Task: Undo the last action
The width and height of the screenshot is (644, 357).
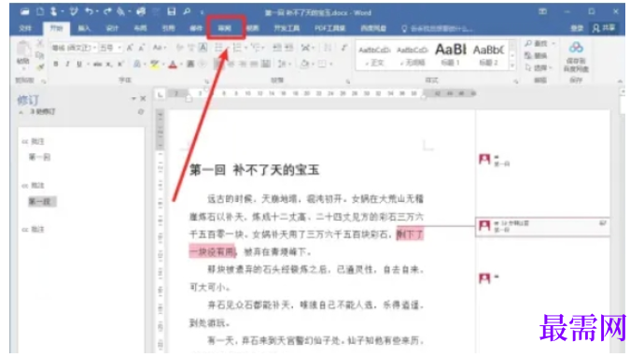Action: pyautogui.click(x=89, y=12)
